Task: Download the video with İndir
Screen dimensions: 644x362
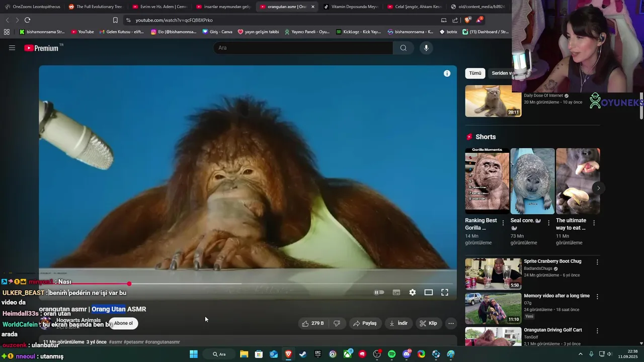Action: [398, 323]
